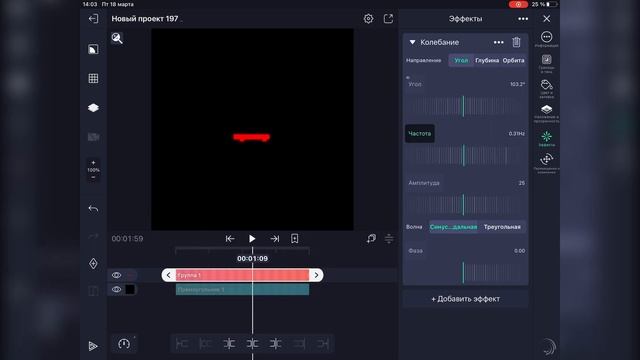
Task: Select Треугольная wave option
Action: click(502, 227)
